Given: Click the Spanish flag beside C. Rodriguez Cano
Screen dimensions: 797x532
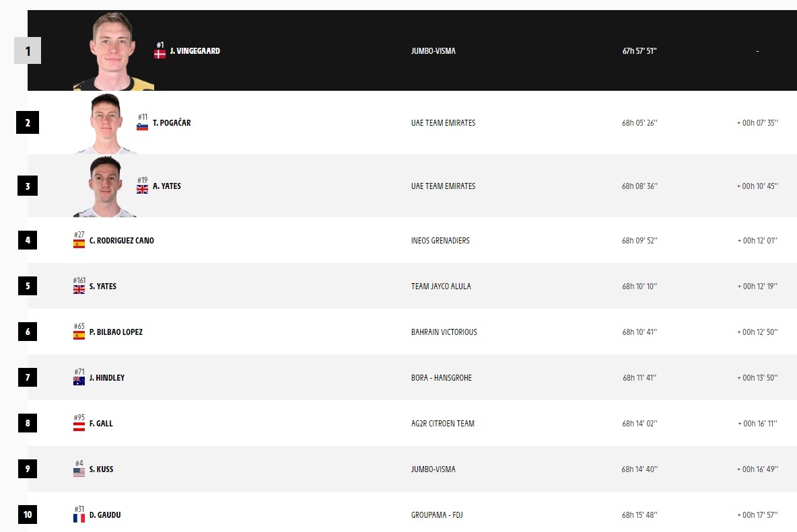Looking at the screenshot, I should point(79,244).
